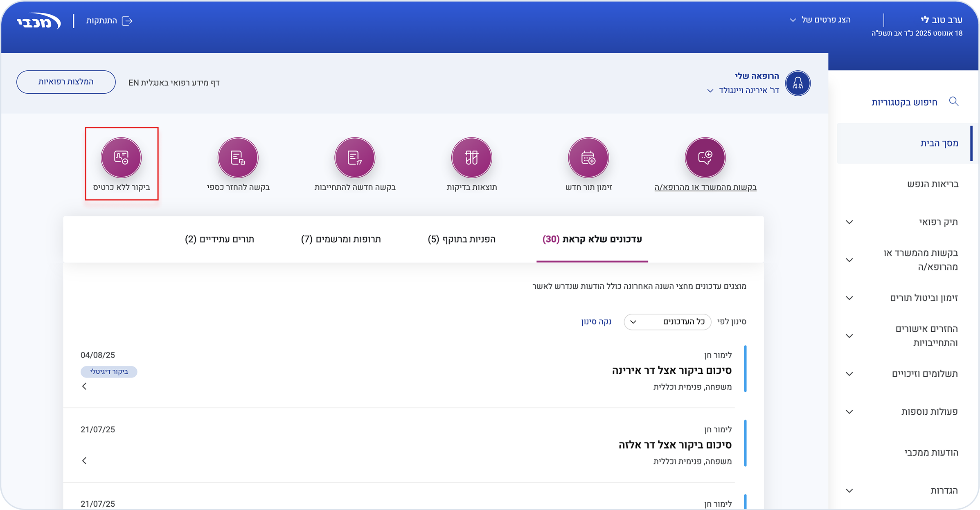Switch to the תרופות ומרשמים tab
Image resolution: width=980 pixels, height=510 pixels.
pyautogui.click(x=341, y=239)
